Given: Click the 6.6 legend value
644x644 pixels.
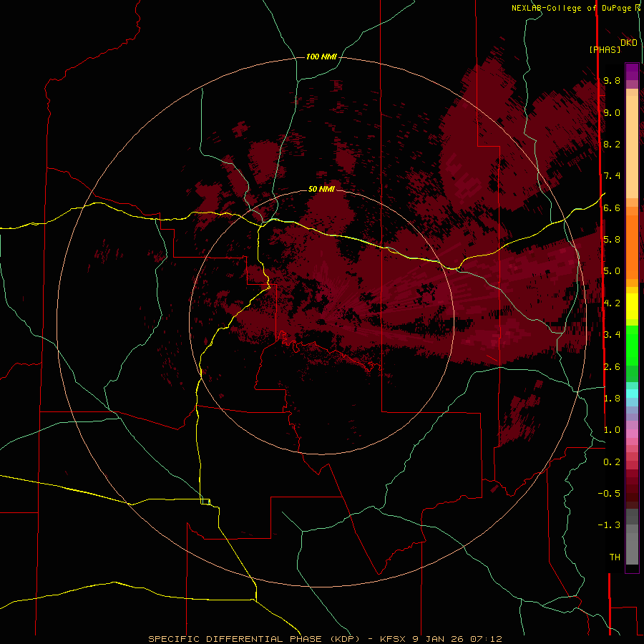Looking at the screenshot, I should click(x=612, y=208).
